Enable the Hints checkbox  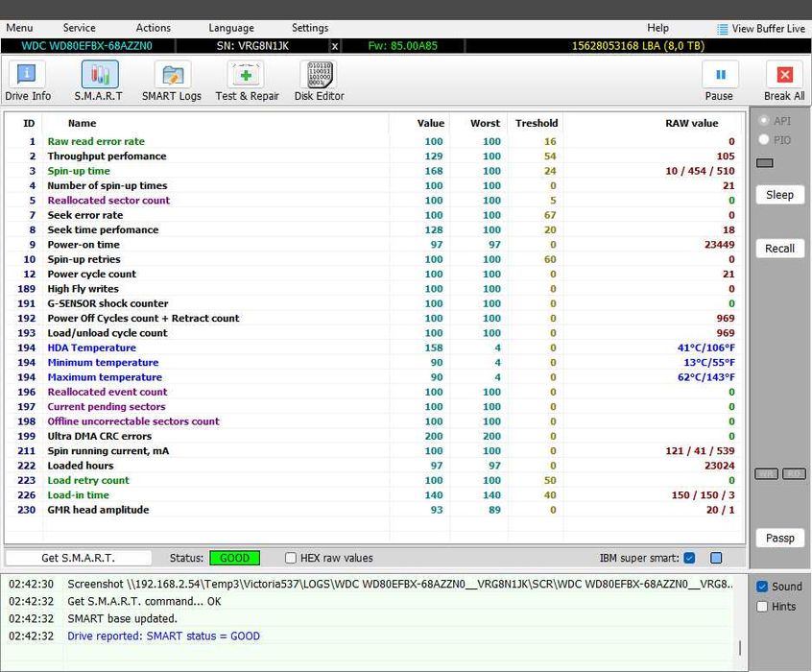coord(762,606)
